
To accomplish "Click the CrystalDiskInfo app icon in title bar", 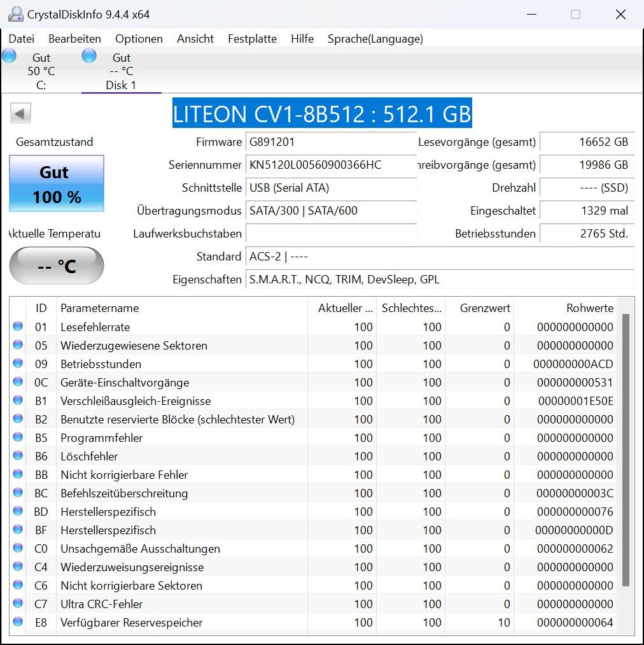I will pos(16,15).
